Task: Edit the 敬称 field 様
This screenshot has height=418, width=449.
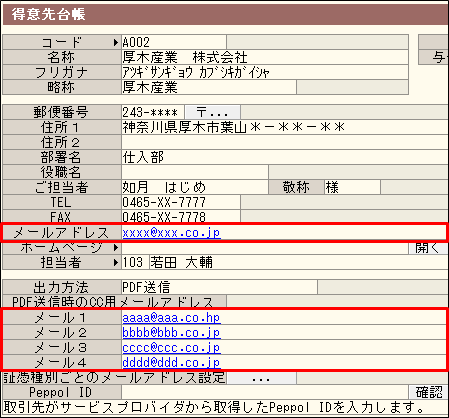Action: pos(352,187)
